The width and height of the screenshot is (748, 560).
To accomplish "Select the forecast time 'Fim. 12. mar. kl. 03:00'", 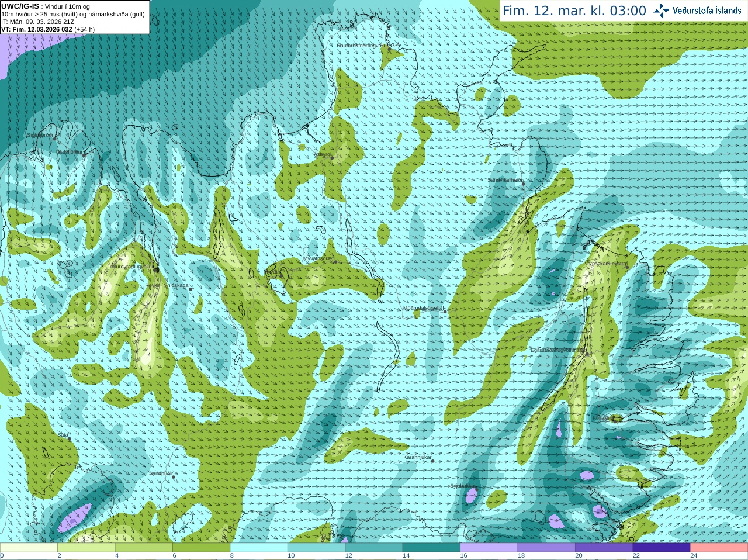I will [x=574, y=11].
